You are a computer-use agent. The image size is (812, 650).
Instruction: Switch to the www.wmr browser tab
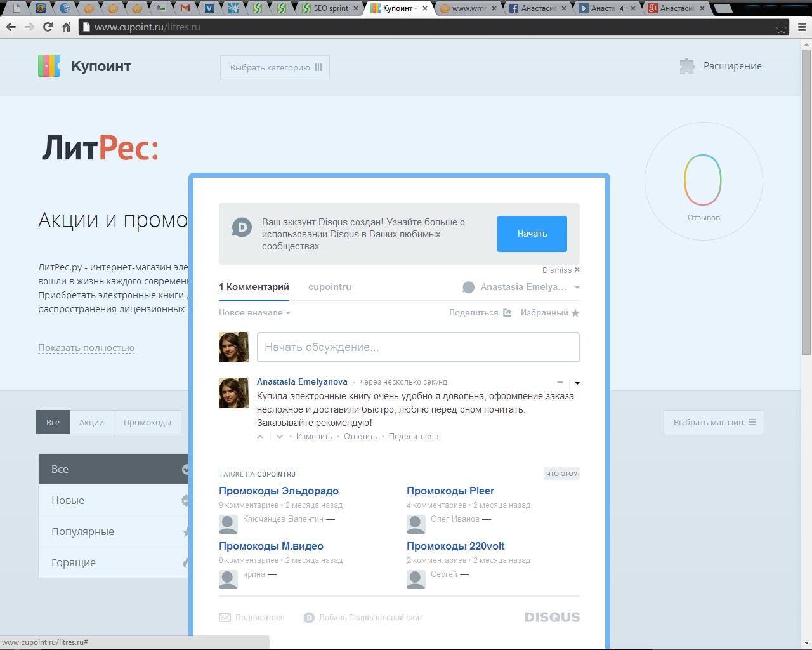pyautogui.click(x=468, y=8)
